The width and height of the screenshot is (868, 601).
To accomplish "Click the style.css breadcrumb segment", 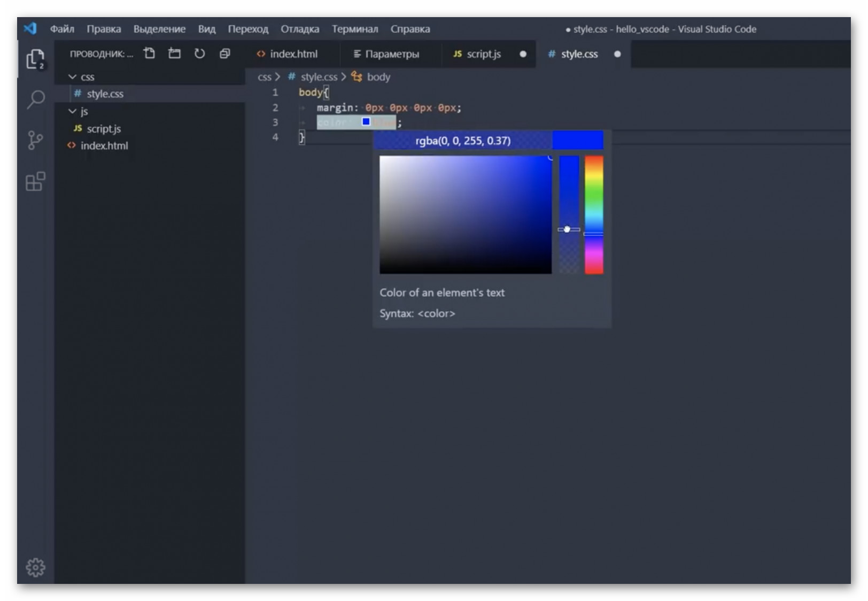I will pos(319,77).
